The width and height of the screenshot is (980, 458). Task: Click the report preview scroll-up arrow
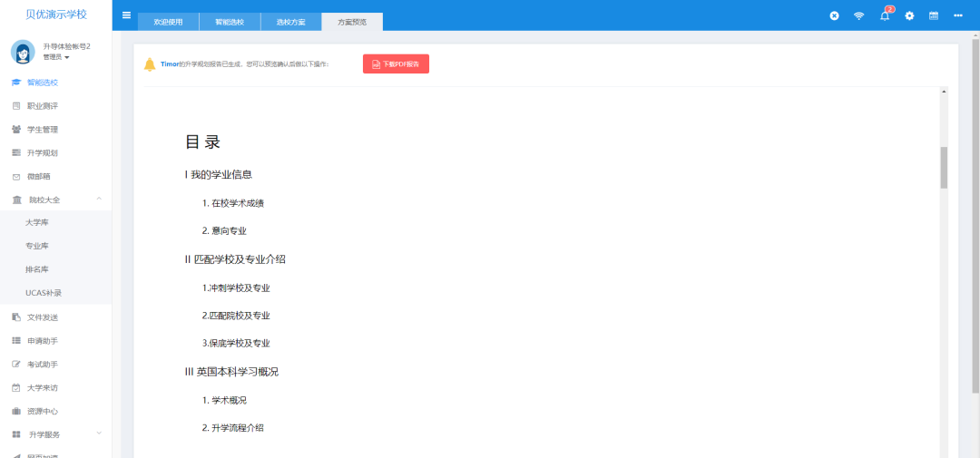[944, 92]
